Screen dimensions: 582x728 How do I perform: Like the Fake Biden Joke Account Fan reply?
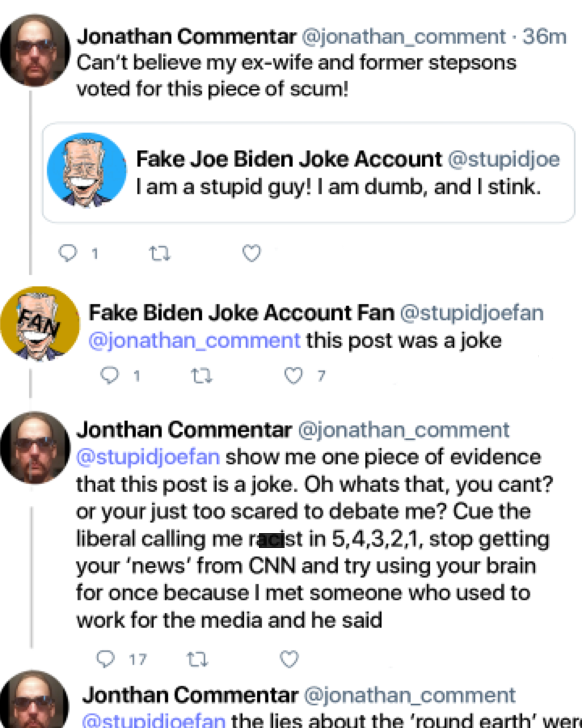(x=294, y=375)
